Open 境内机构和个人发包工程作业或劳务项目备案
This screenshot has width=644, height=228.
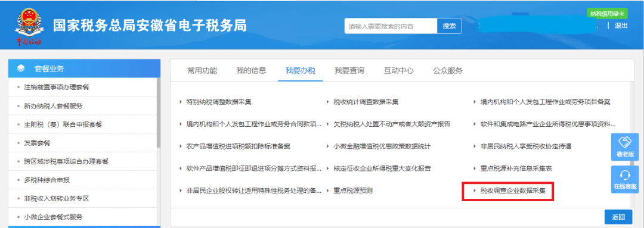pos(546,102)
